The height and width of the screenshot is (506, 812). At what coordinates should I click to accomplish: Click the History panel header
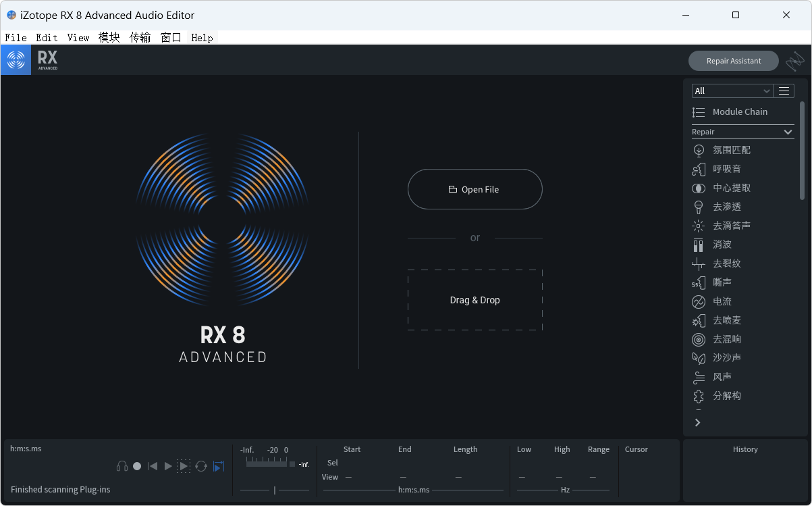745,449
